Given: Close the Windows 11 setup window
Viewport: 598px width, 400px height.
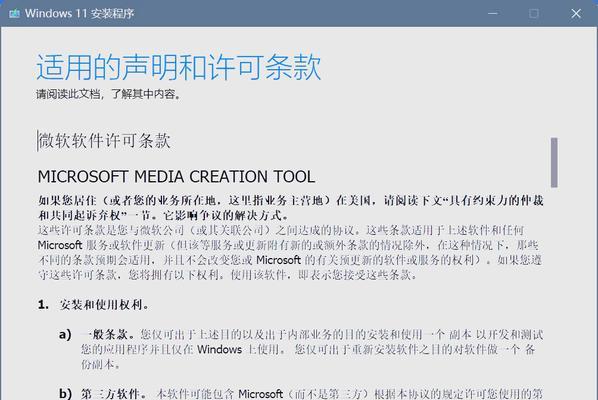Looking at the screenshot, I should 576,14.
